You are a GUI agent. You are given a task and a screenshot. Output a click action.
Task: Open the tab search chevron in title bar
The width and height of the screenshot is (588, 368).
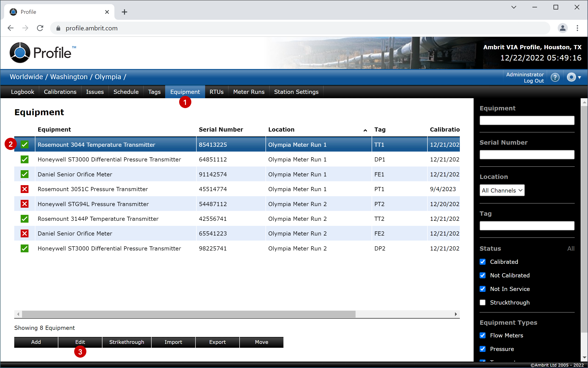(x=514, y=7)
